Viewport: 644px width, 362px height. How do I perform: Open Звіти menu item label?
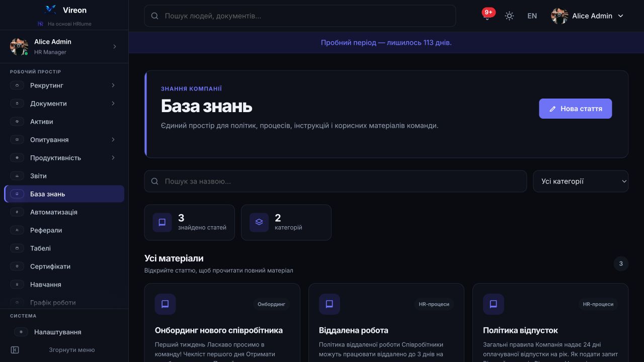[x=38, y=176]
